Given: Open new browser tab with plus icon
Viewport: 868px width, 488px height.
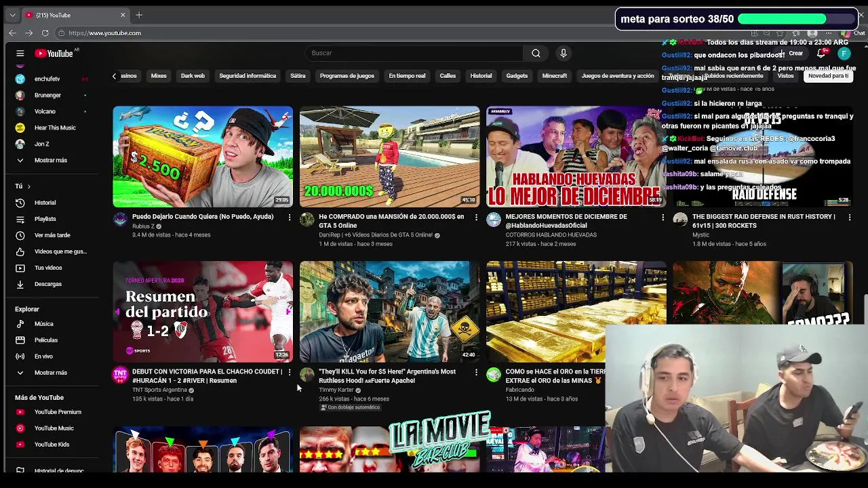Looking at the screenshot, I should click(x=139, y=15).
